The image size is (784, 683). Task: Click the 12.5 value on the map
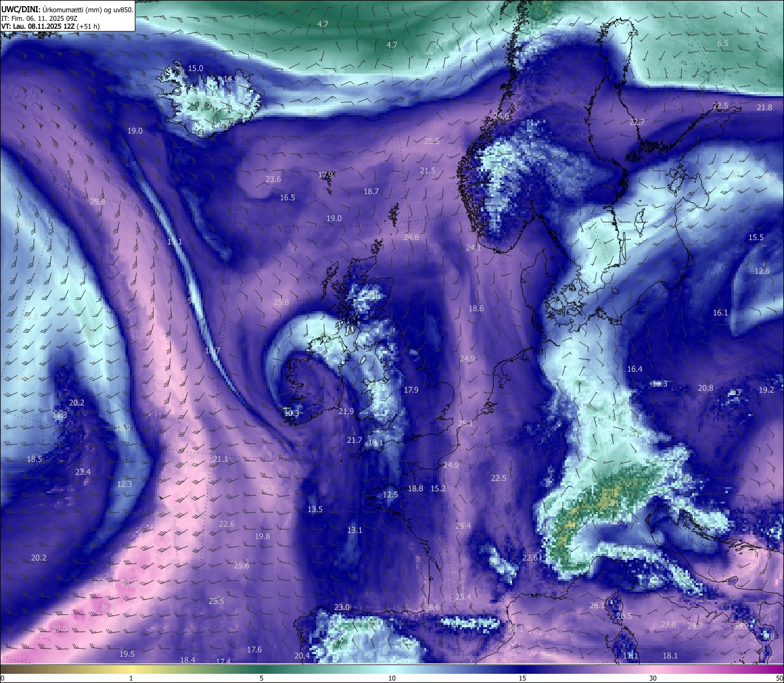click(390, 495)
